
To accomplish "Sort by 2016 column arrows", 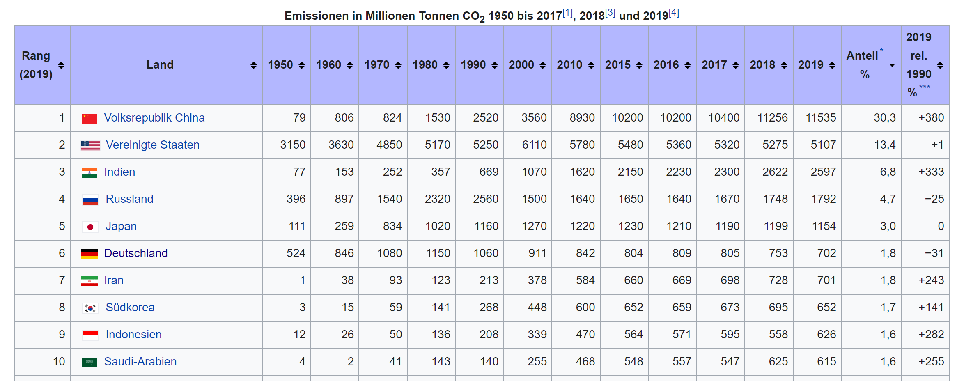I will click(688, 65).
